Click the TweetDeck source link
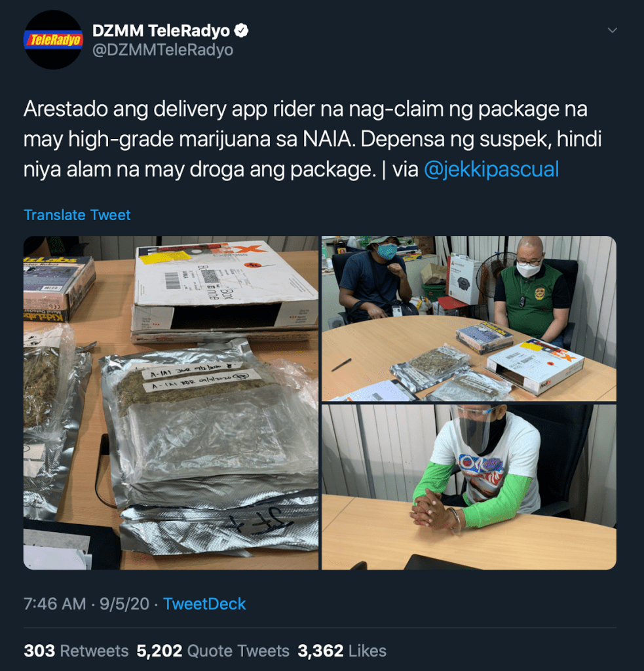The image size is (644, 671). coord(204,604)
